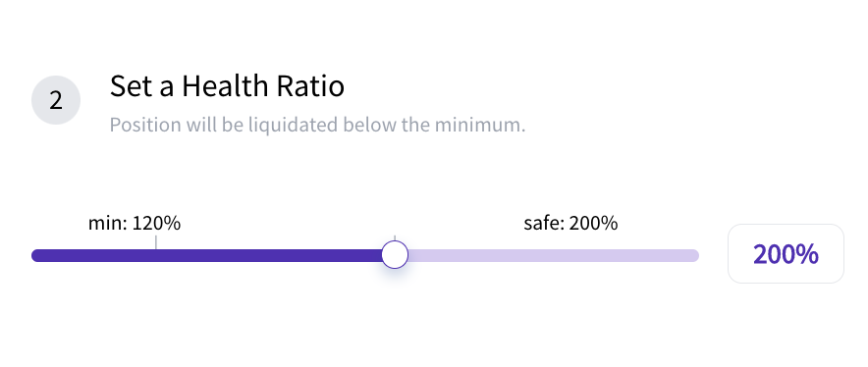Click the purple "200%" text in box

pyautogui.click(x=786, y=254)
